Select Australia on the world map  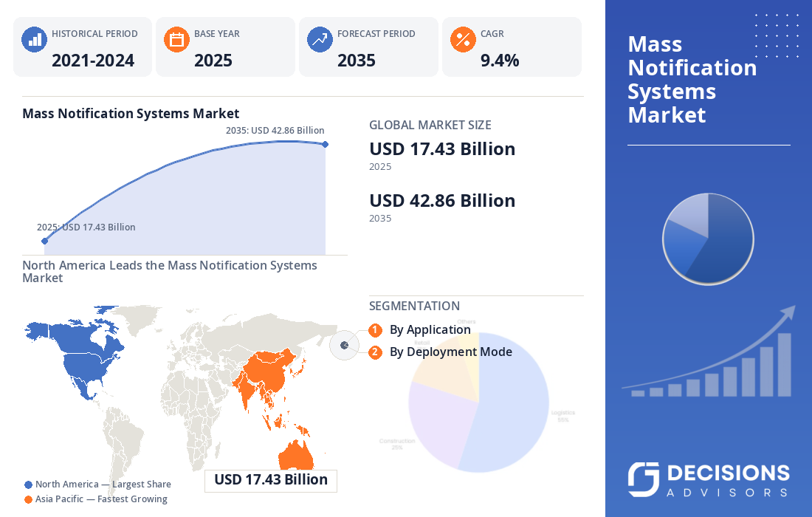[296, 456]
